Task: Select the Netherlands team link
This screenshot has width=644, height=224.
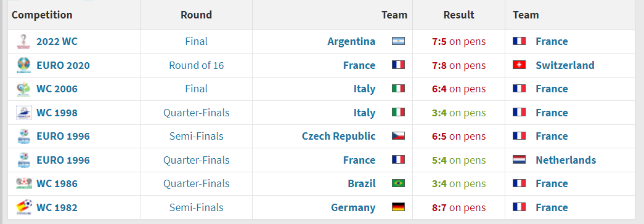Action: pos(566,160)
